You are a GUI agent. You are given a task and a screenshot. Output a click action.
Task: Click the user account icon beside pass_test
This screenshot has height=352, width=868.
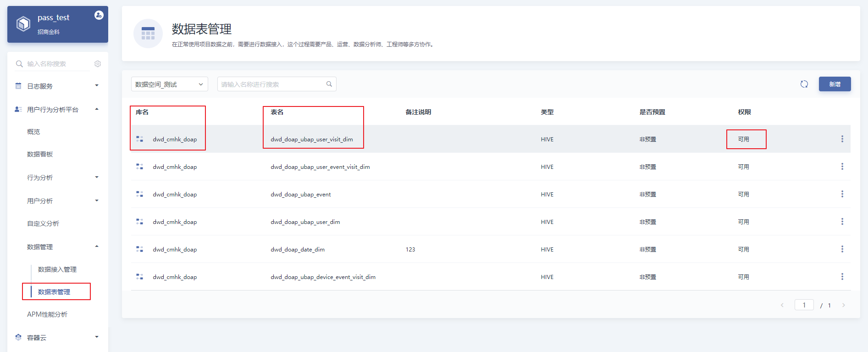click(99, 15)
